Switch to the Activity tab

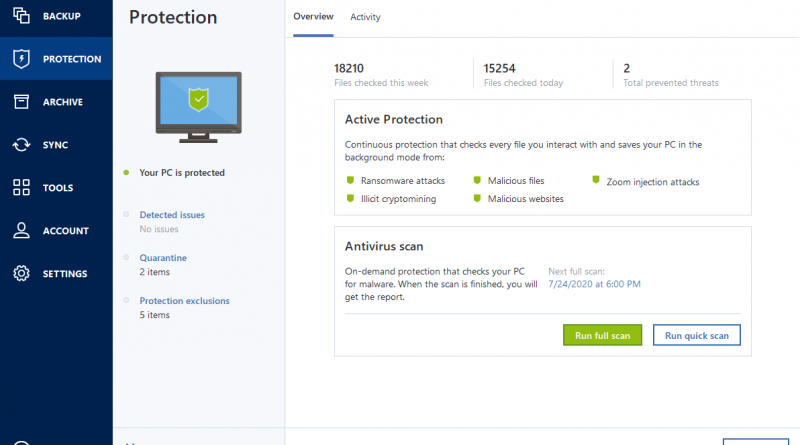click(365, 17)
